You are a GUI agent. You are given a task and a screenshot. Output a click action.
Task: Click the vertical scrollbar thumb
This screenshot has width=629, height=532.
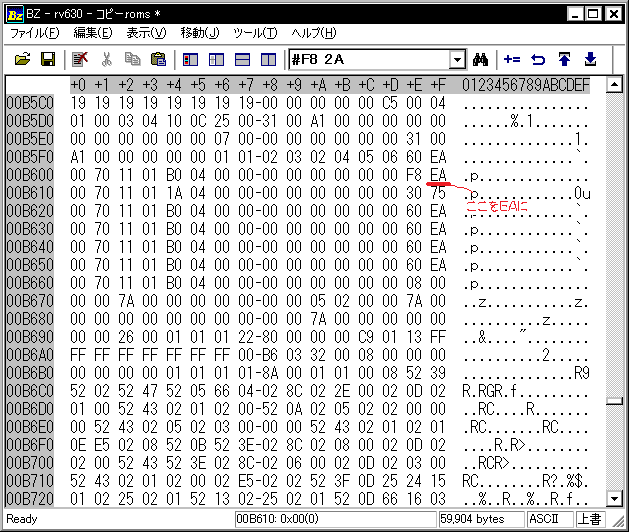click(x=614, y=401)
